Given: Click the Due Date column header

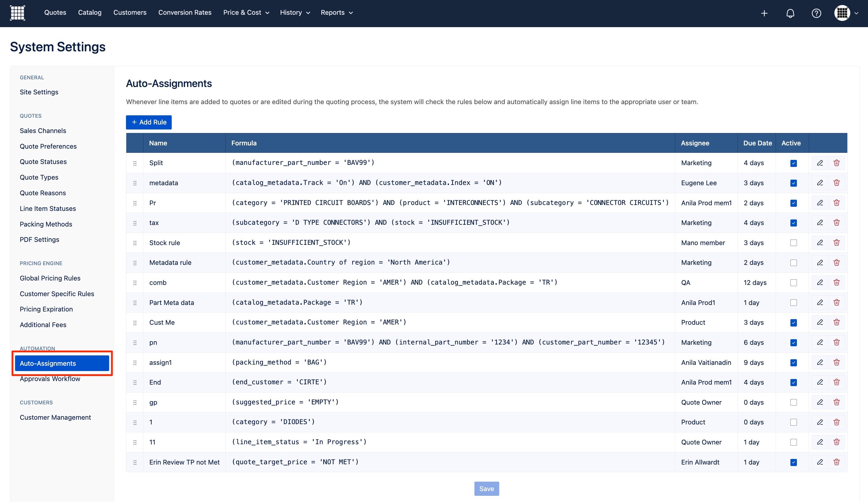Looking at the screenshot, I should click(757, 143).
